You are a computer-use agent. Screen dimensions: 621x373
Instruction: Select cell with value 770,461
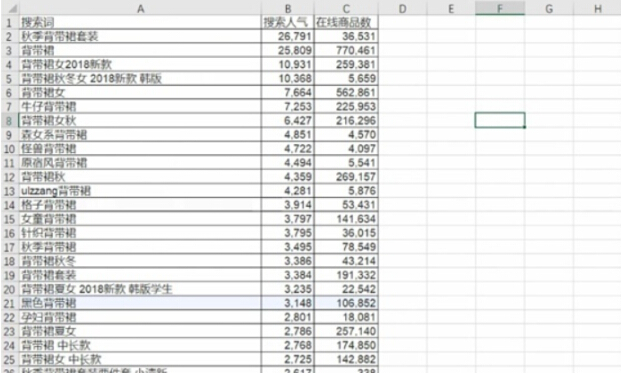tap(346, 50)
